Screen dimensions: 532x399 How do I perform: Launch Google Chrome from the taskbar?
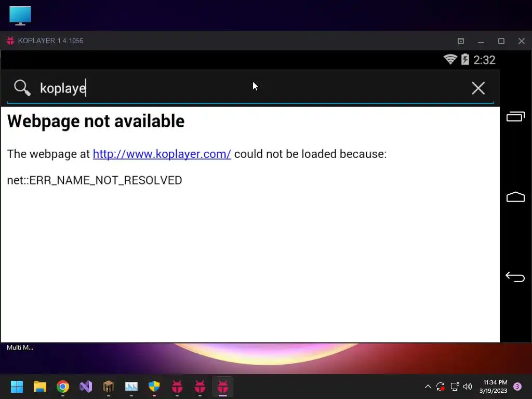pyautogui.click(x=63, y=387)
